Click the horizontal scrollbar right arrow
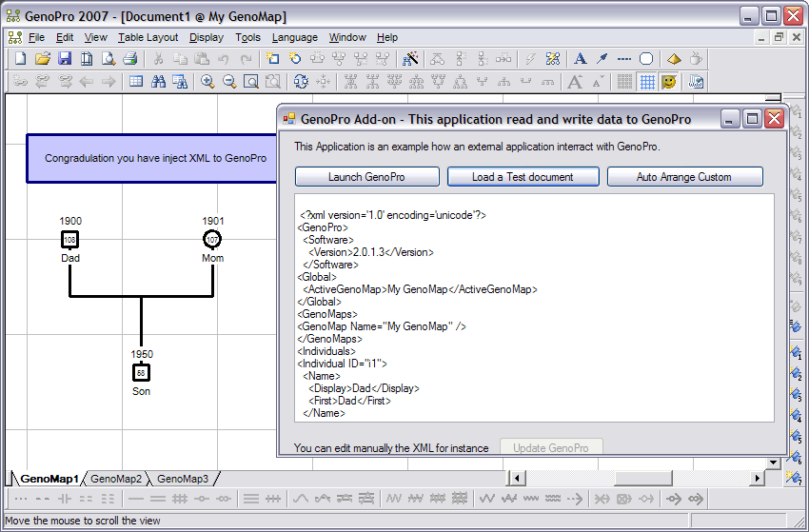The height and width of the screenshot is (532, 809). [x=757, y=479]
